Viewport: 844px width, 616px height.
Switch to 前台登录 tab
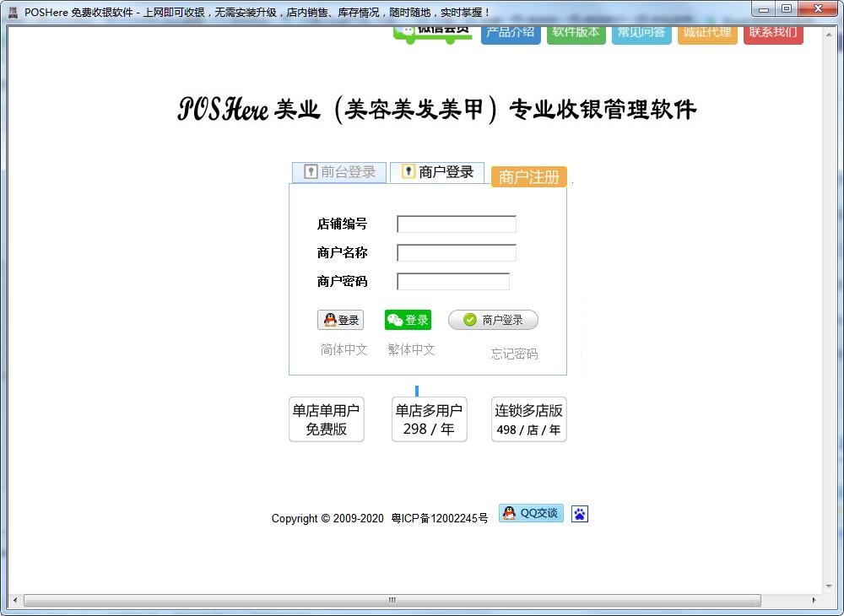[x=339, y=172]
